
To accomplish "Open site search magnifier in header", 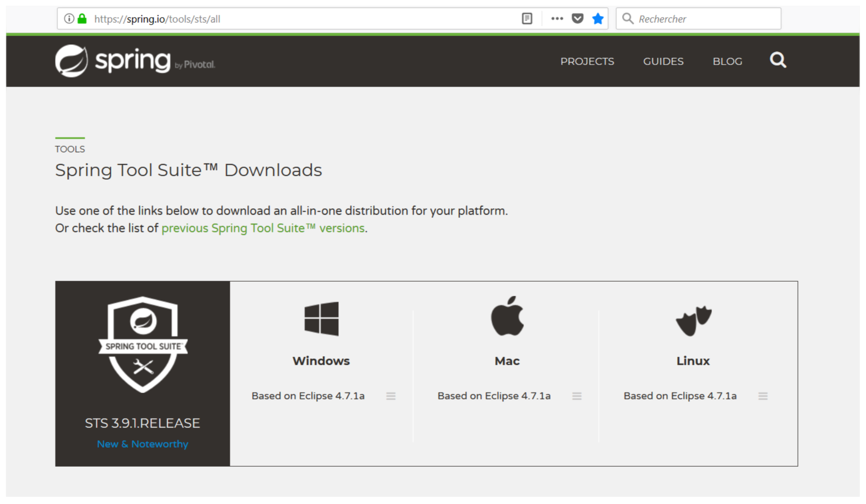I will point(778,60).
